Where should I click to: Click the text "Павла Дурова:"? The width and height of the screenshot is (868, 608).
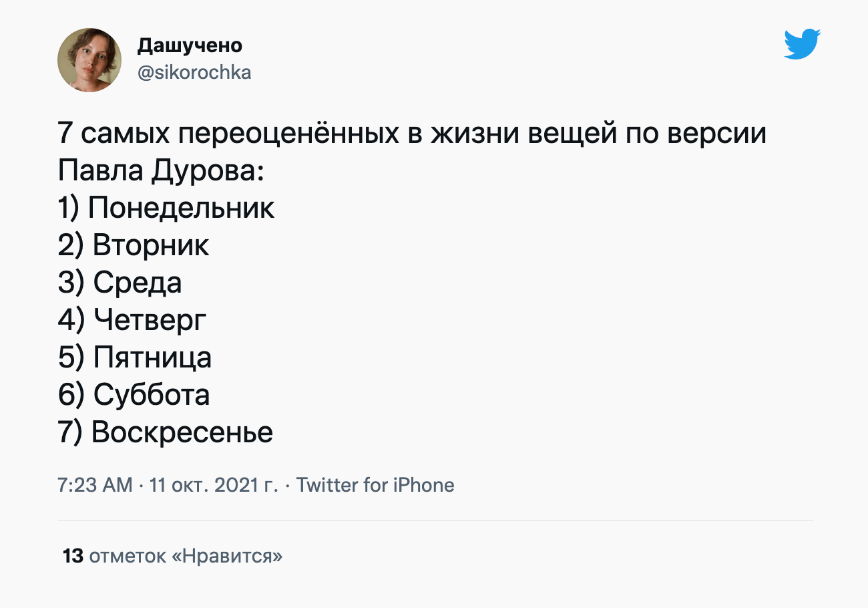pos(161,172)
